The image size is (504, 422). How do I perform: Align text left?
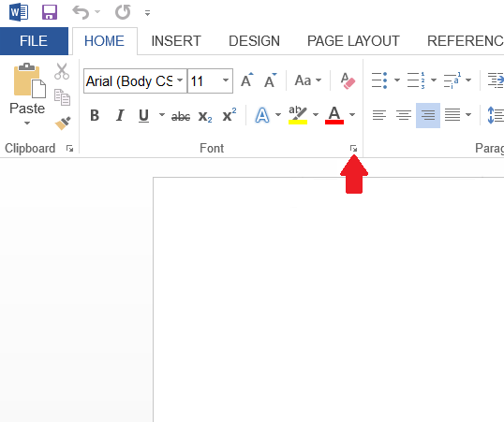[x=379, y=115]
